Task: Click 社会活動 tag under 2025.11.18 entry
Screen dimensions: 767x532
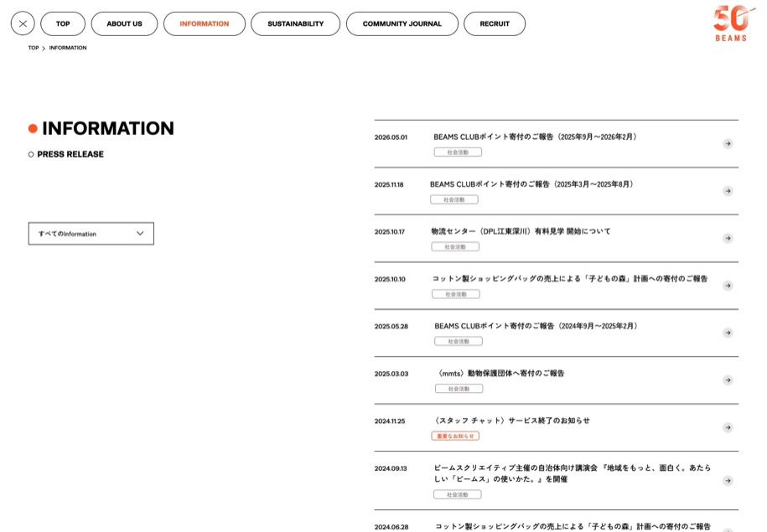Action: point(454,199)
